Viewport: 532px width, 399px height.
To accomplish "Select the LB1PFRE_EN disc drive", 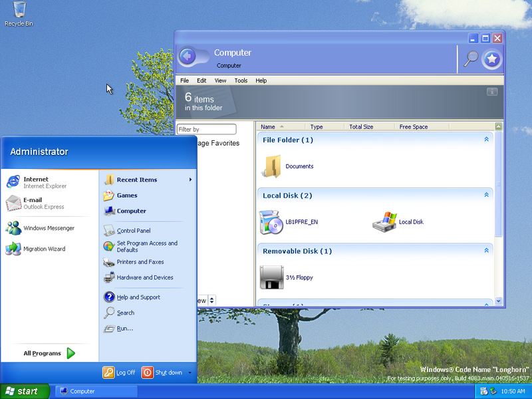I will pyautogui.click(x=271, y=222).
